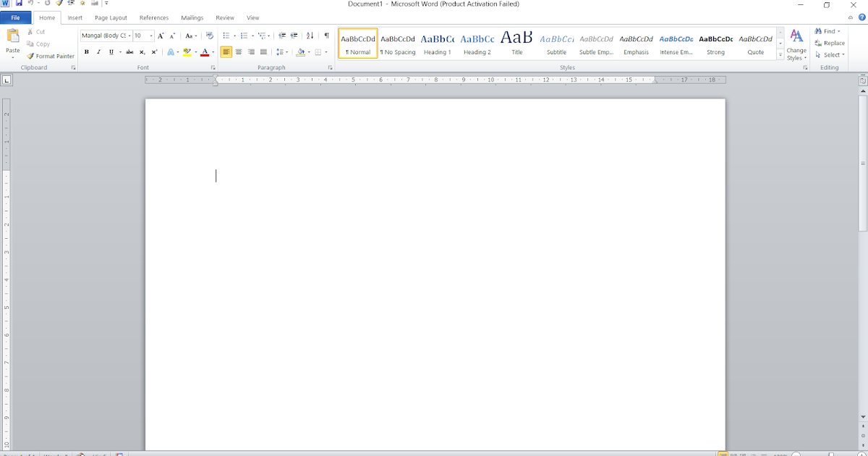Apply italic formatting
The width and height of the screenshot is (868, 456).
coord(98,51)
